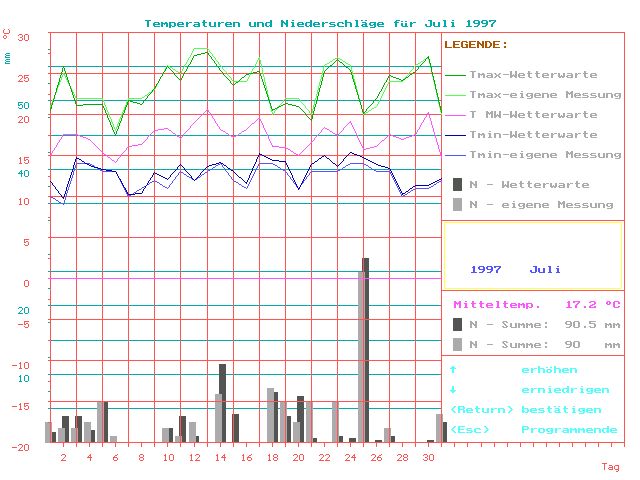The image size is (640, 480).
Task: Click the Tag axis label
Action: 610,467
